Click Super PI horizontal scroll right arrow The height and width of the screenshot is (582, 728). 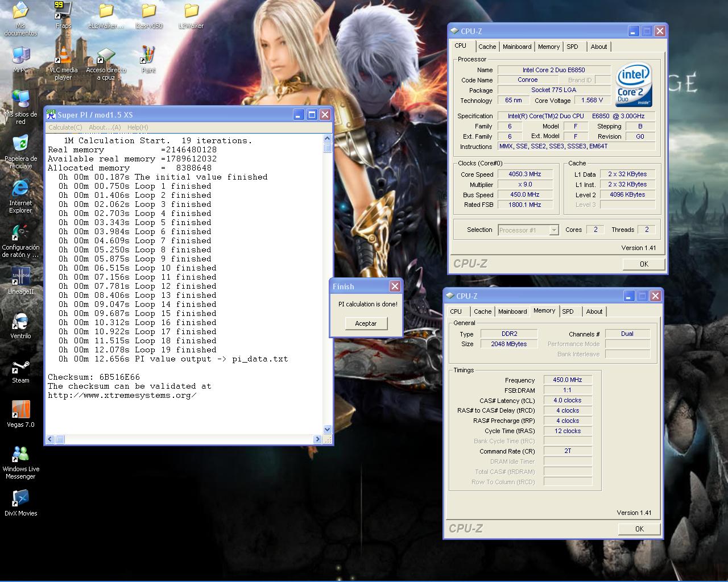(x=317, y=439)
